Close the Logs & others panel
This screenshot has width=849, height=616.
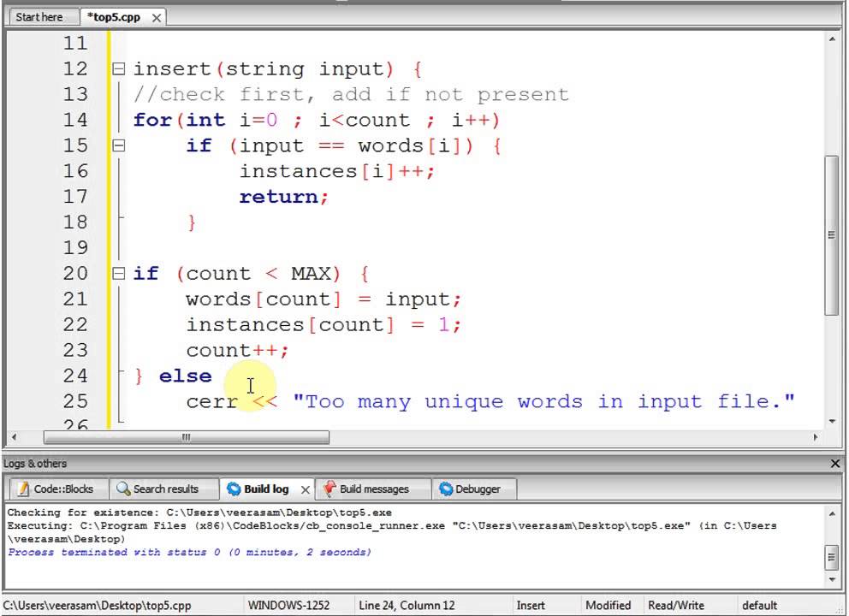pyautogui.click(x=835, y=464)
